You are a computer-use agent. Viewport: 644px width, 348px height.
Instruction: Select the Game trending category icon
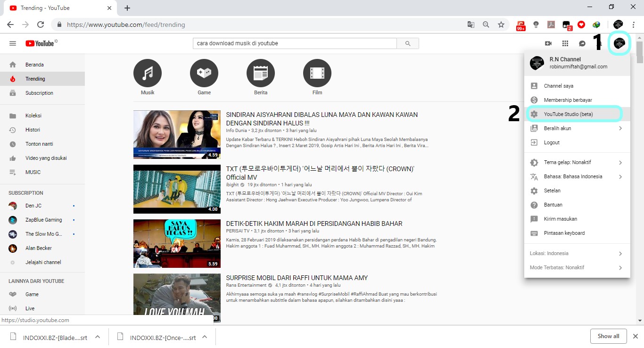204,74
